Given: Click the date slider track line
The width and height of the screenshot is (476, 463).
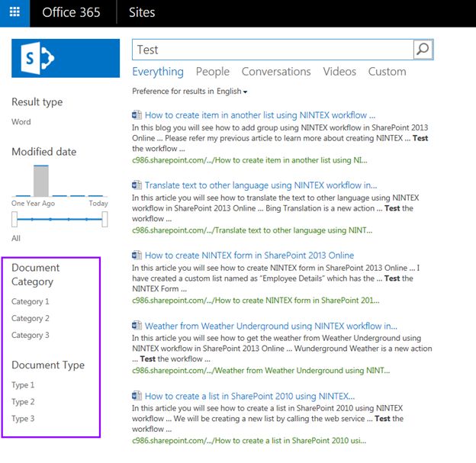Looking at the screenshot, I should (x=59, y=219).
